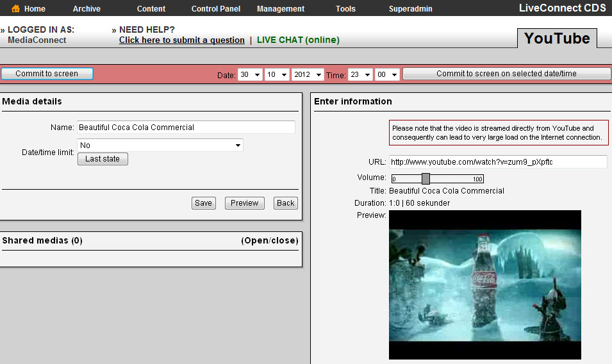Open the Date/time limit dropdown showing No

[160, 145]
